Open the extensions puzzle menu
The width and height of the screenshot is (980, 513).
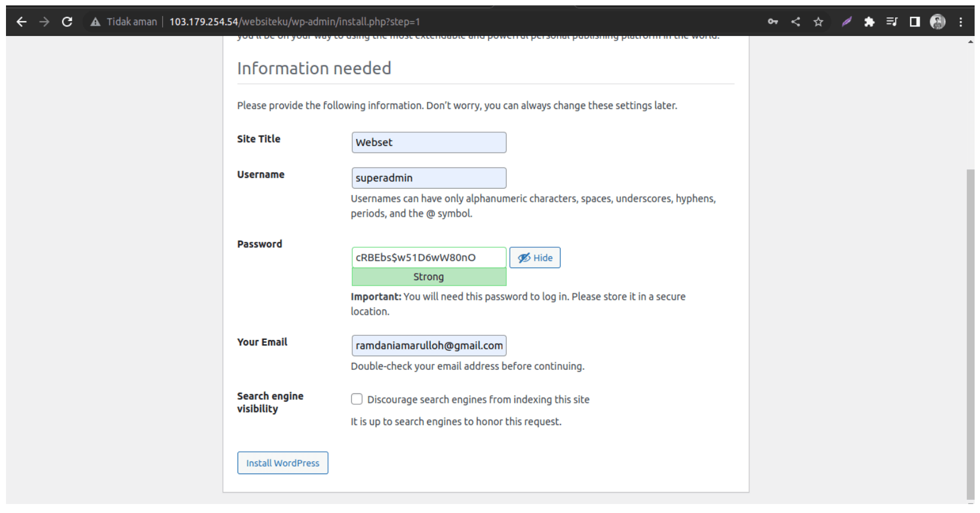[869, 22]
